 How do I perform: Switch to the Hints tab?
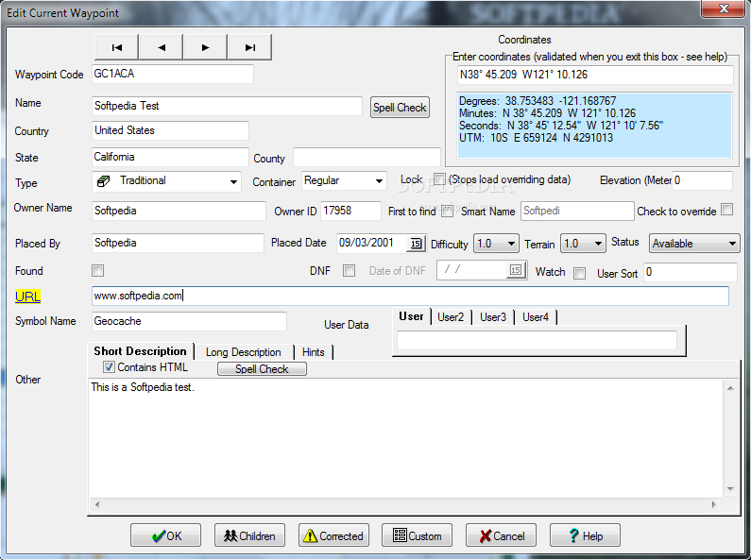pyautogui.click(x=314, y=352)
